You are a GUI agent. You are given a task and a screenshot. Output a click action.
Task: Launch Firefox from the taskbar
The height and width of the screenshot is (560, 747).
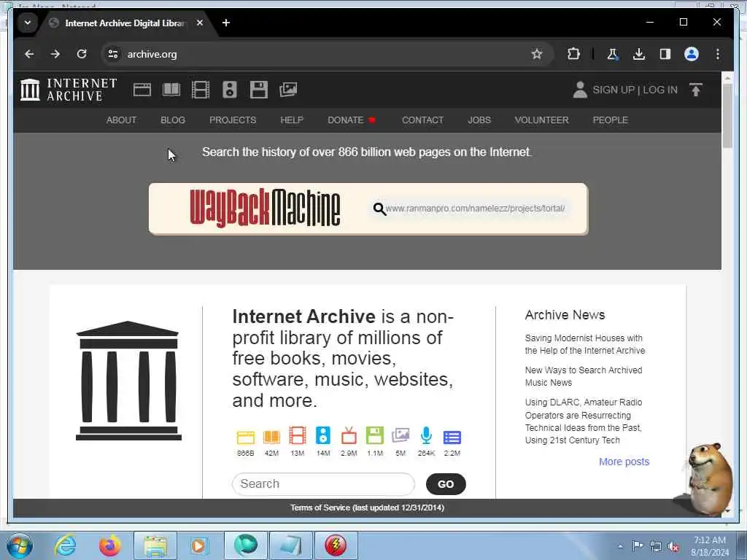tap(110, 545)
